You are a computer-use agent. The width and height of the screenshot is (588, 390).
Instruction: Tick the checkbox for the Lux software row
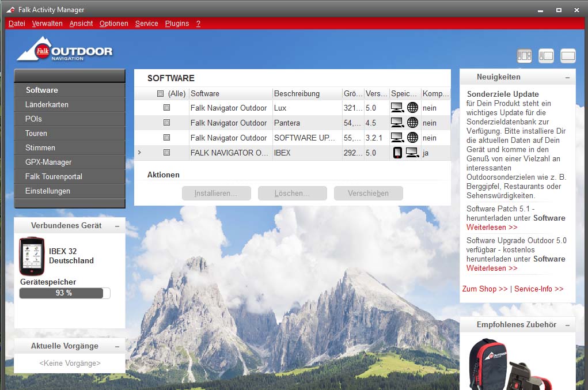click(x=166, y=108)
